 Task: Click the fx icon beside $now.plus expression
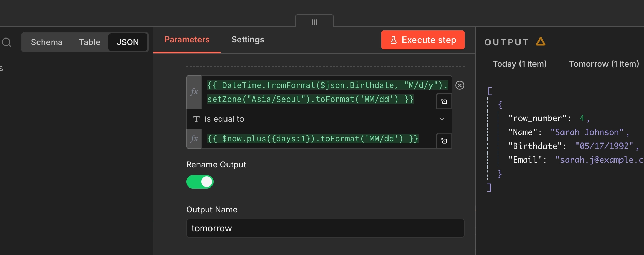point(194,139)
